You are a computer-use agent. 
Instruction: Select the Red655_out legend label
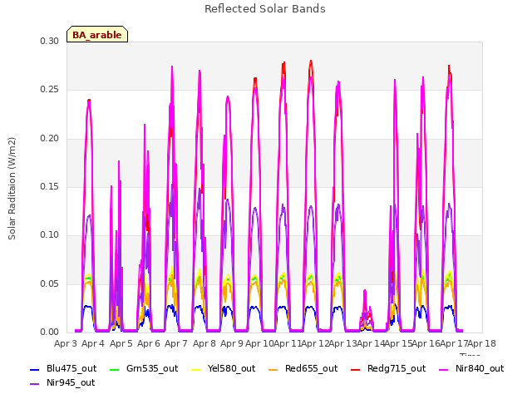tap(312, 369)
